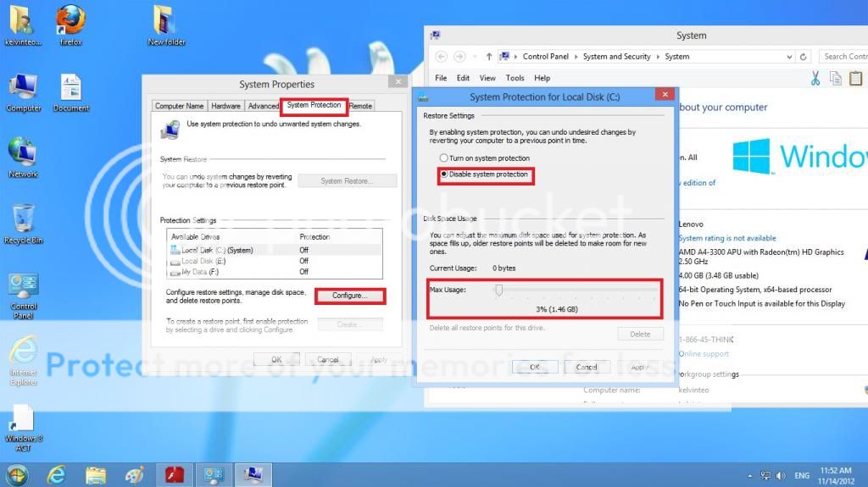The width and height of the screenshot is (868, 487).
Task: Click the Internet Explorer taskbar icon
Action: [x=56, y=473]
